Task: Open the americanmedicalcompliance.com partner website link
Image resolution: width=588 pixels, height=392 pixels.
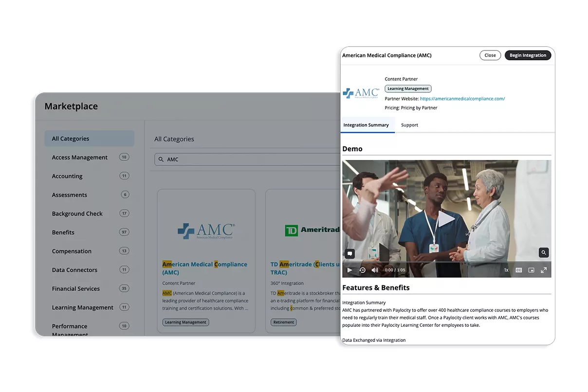Action: point(462,99)
